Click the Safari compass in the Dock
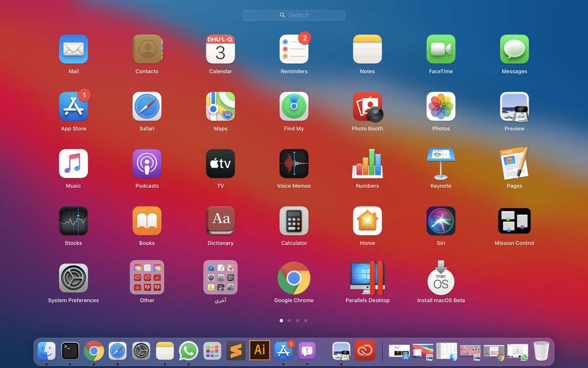Image resolution: width=588 pixels, height=368 pixels. pyautogui.click(x=118, y=351)
